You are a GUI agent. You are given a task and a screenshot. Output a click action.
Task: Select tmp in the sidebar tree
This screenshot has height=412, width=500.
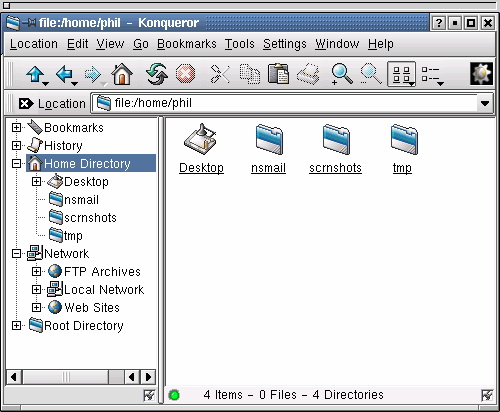coord(73,236)
